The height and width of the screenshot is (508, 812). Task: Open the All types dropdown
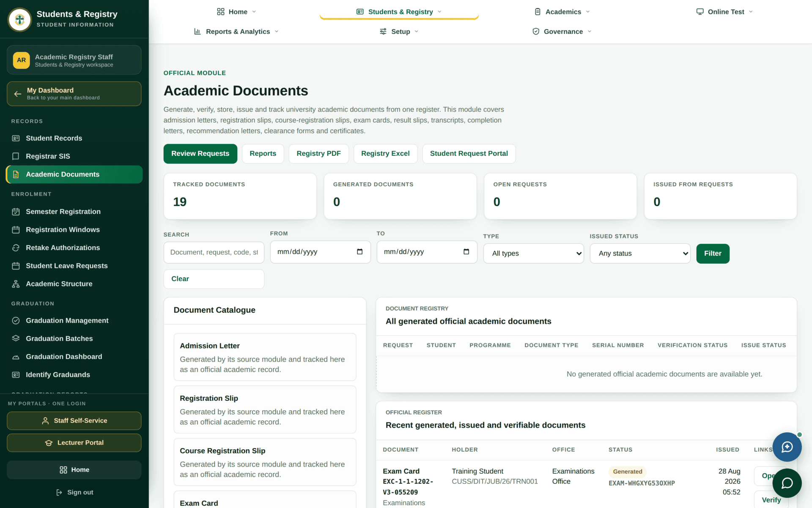click(x=534, y=254)
